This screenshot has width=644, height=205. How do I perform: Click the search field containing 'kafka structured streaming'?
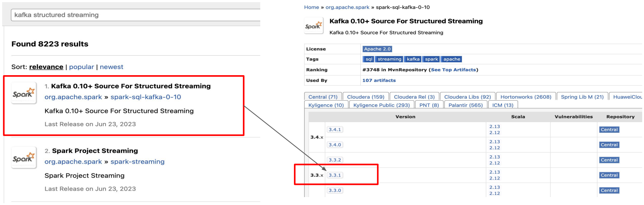tap(136, 15)
